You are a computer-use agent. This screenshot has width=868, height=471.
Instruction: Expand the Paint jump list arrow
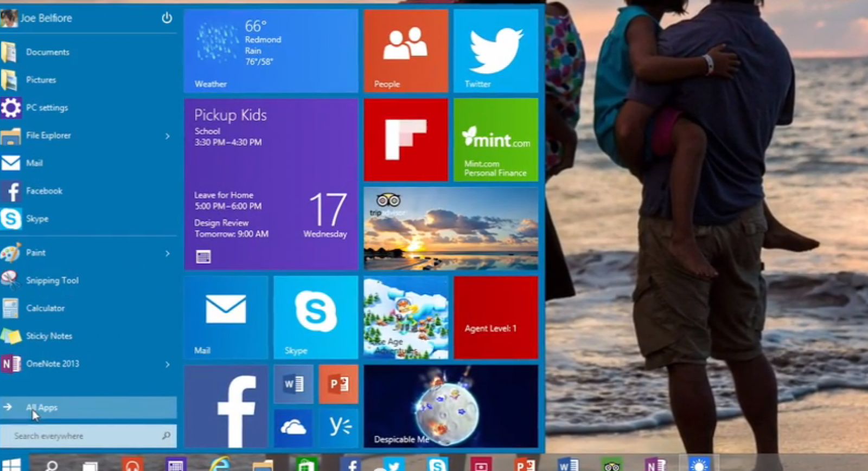(168, 253)
